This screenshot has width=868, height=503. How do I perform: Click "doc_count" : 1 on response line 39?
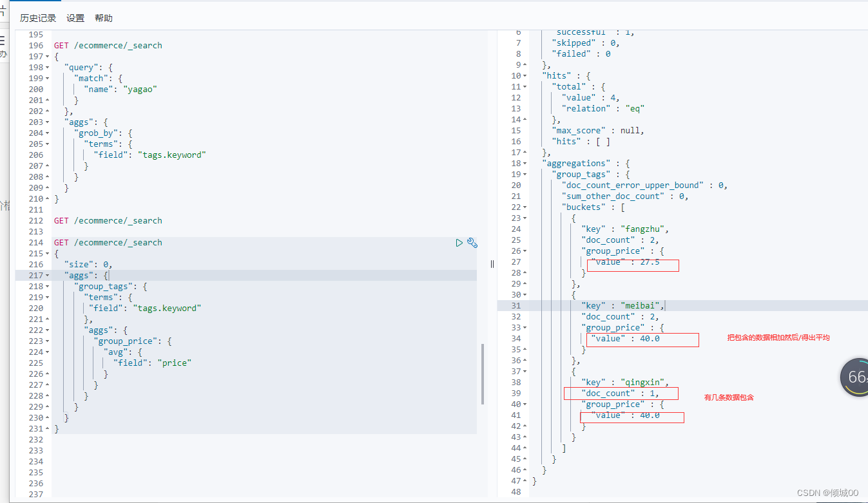click(620, 394)
